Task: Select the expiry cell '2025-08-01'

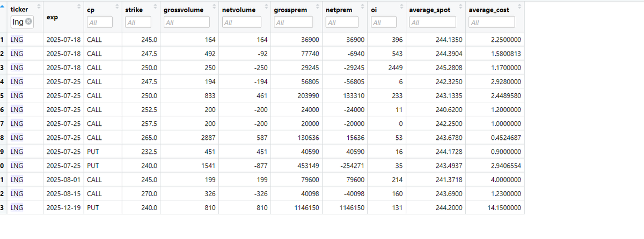Action: point(63,179)
